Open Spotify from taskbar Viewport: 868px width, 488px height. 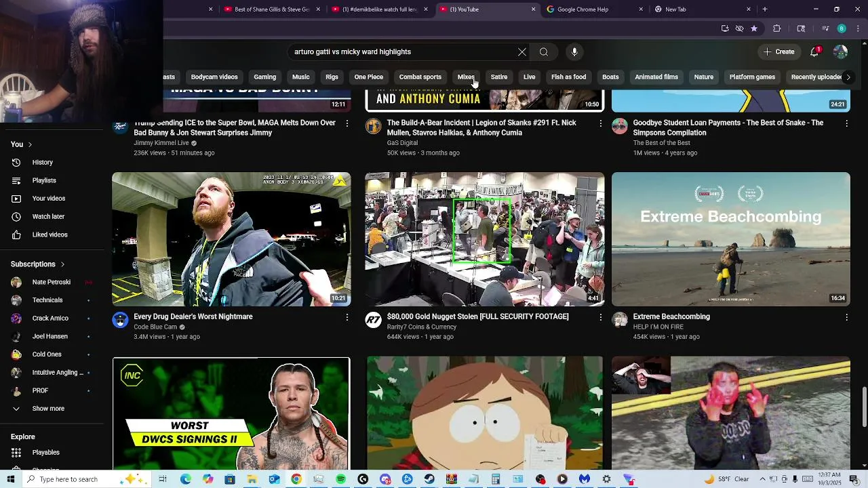pos(340,479)
